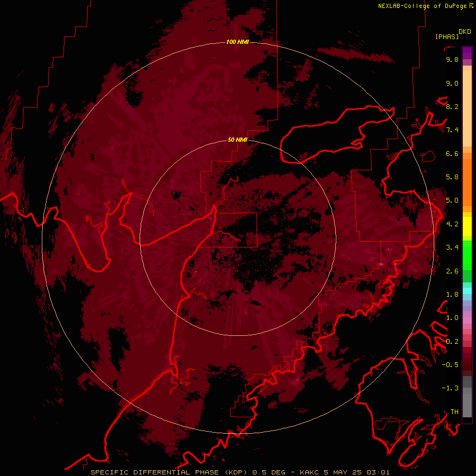Click the cyan segment of the color bar

pos(467,291)
